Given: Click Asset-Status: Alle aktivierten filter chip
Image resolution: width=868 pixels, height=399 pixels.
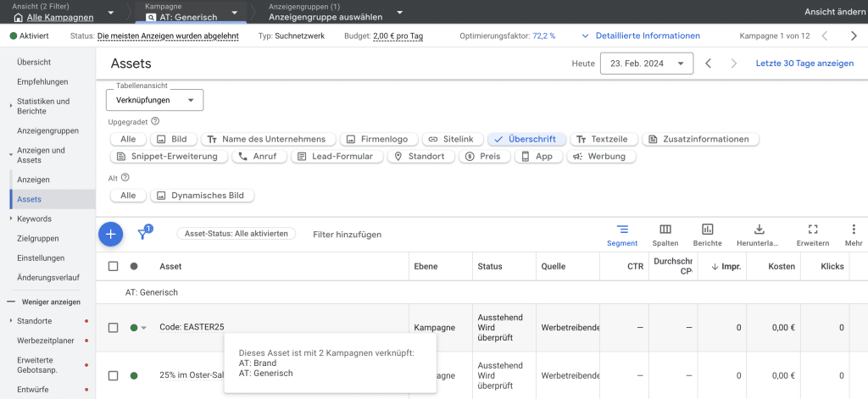Looking at the screenshot, I should [236, 234].
